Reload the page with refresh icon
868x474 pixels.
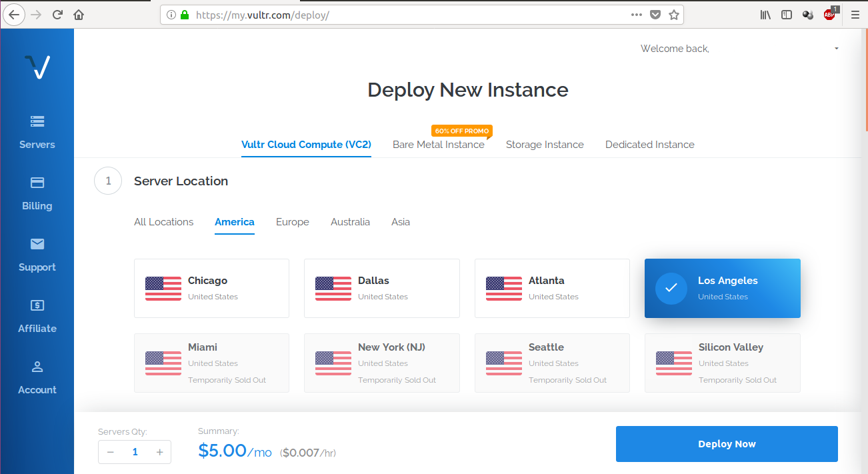pyautogui.click(x=57, y=14)
